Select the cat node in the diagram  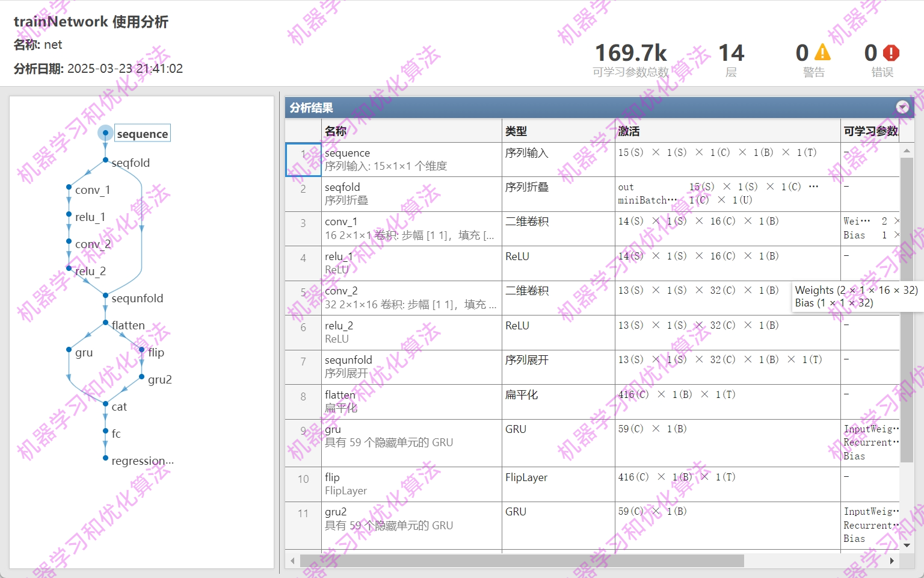pos(119,406)
